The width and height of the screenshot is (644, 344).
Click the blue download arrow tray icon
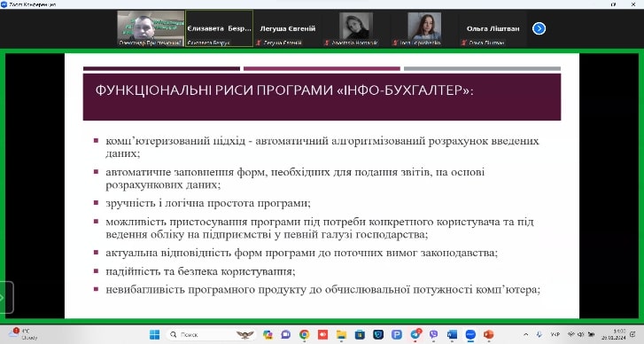pos(539,334)
